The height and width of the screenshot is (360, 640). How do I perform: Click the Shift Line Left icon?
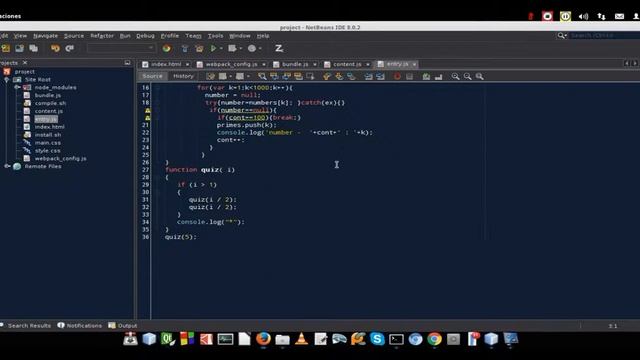coord(368,76)
